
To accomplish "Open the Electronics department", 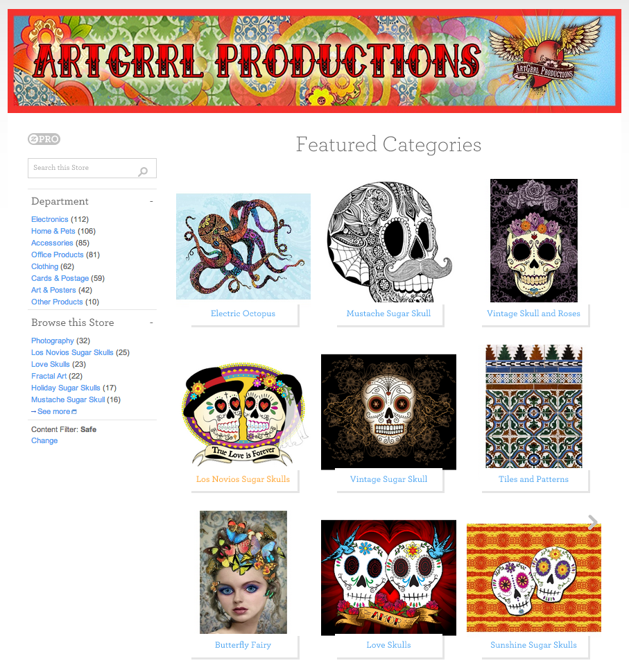I will coord(50,219).
